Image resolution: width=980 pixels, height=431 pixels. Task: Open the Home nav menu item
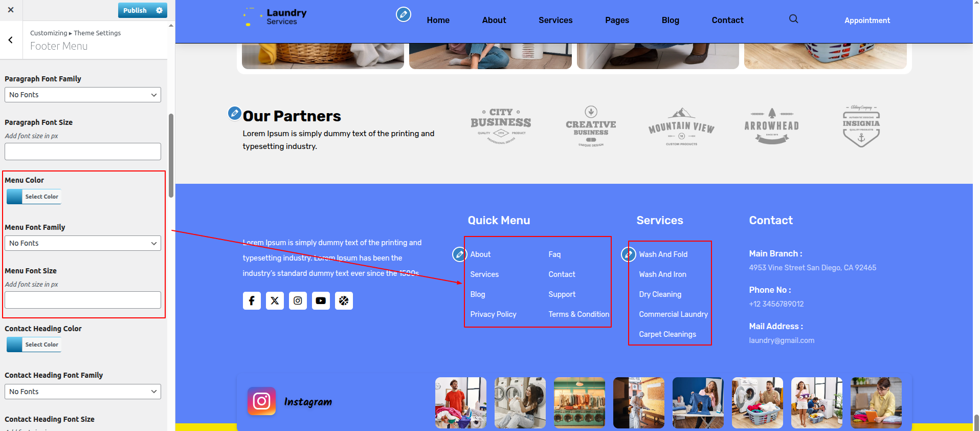(x=438, y=20)
